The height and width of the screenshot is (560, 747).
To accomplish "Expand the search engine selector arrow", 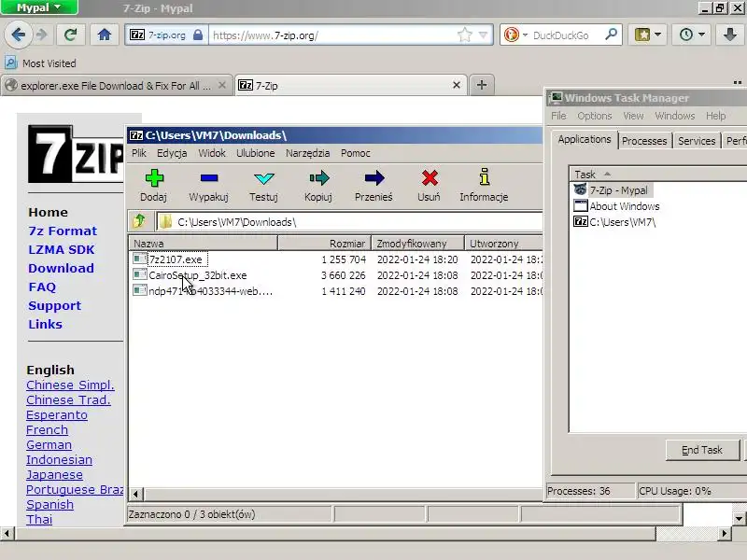I will (x=525, y=35).
